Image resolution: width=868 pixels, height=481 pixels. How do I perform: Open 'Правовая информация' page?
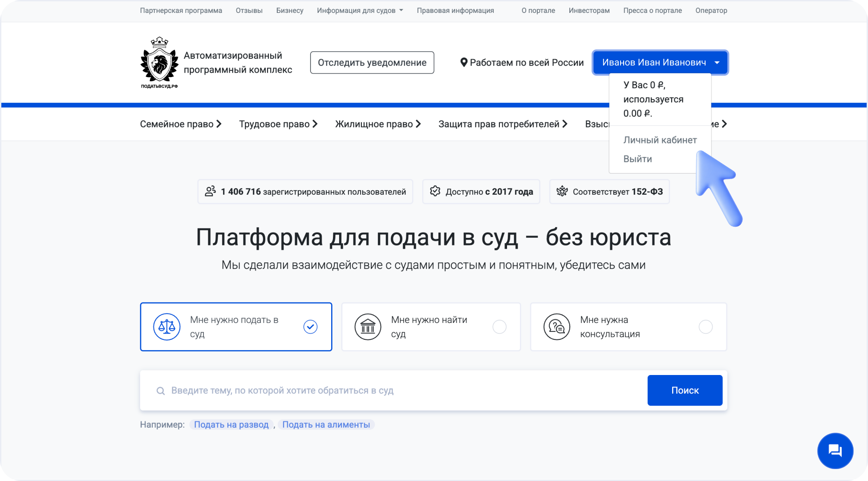pos(455,10)
